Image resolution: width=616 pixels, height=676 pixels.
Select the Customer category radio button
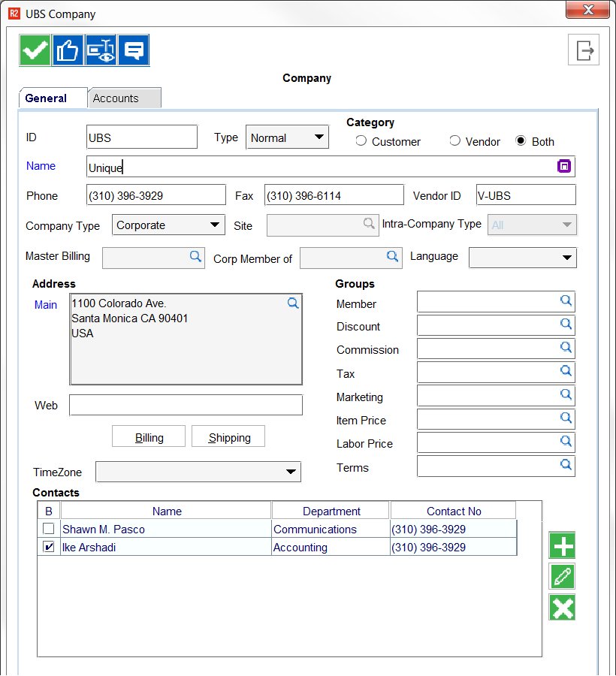pos(361,141)
